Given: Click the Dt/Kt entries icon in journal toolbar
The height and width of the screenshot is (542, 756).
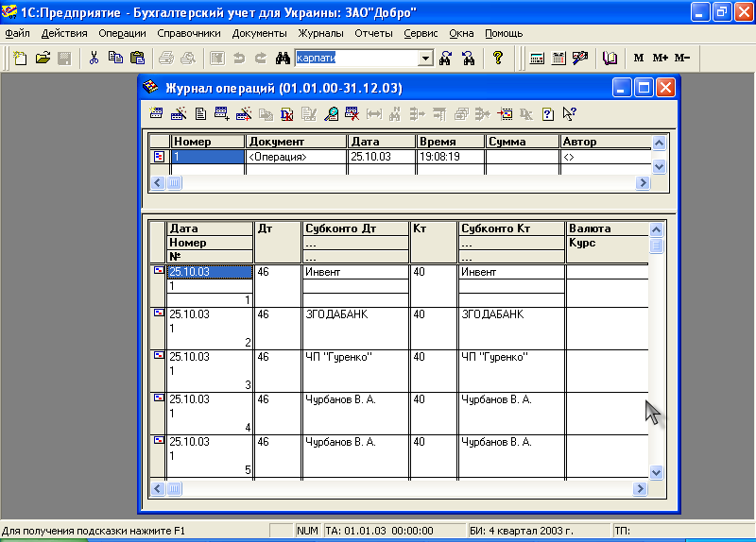Looking at the screenshot, I should point(287,114).
